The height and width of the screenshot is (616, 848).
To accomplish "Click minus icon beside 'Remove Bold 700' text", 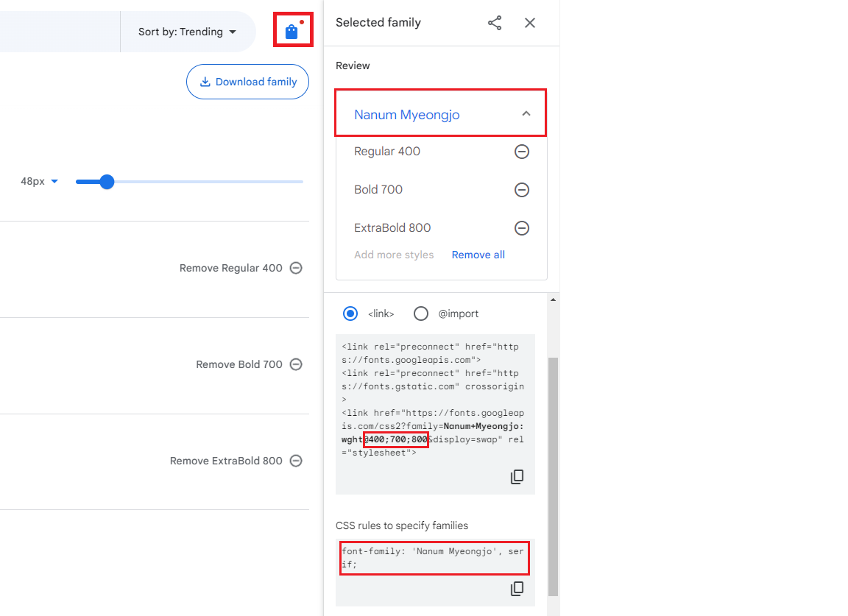I will pos(296,364).
